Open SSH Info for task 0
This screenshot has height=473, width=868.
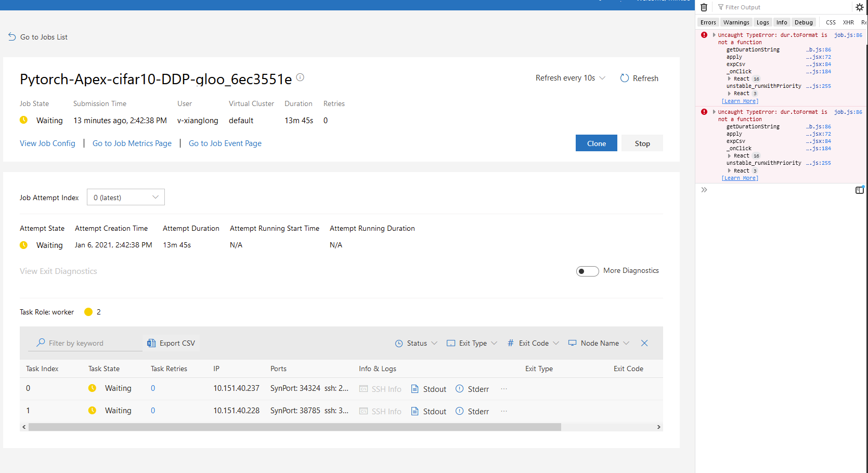[x=380, y=388]
